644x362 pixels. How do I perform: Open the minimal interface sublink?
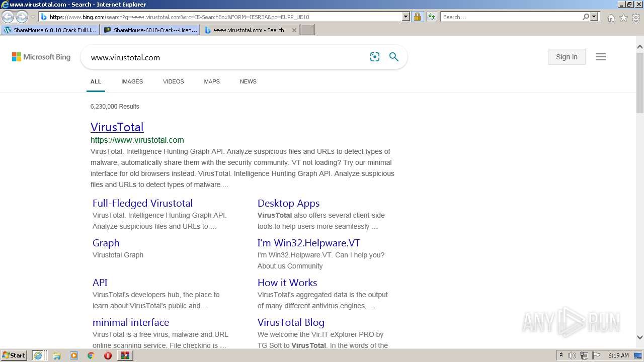131,322
